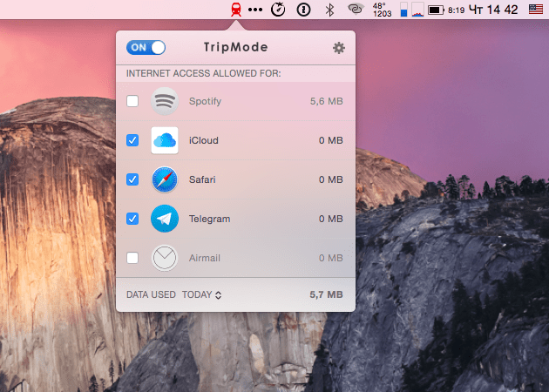The width and height of the screenshot is (549, 392).
Task: Open the US flag input source menu
Action: click(x=534, y=10)
